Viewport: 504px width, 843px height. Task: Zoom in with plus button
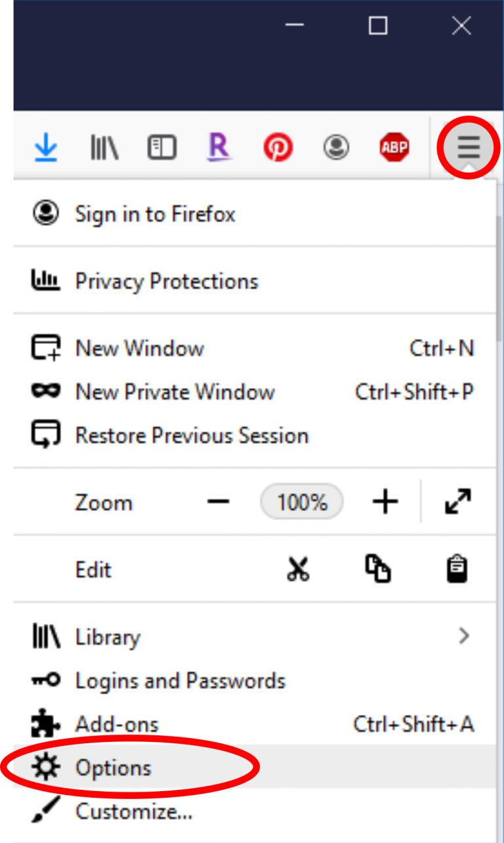(385, 502)
